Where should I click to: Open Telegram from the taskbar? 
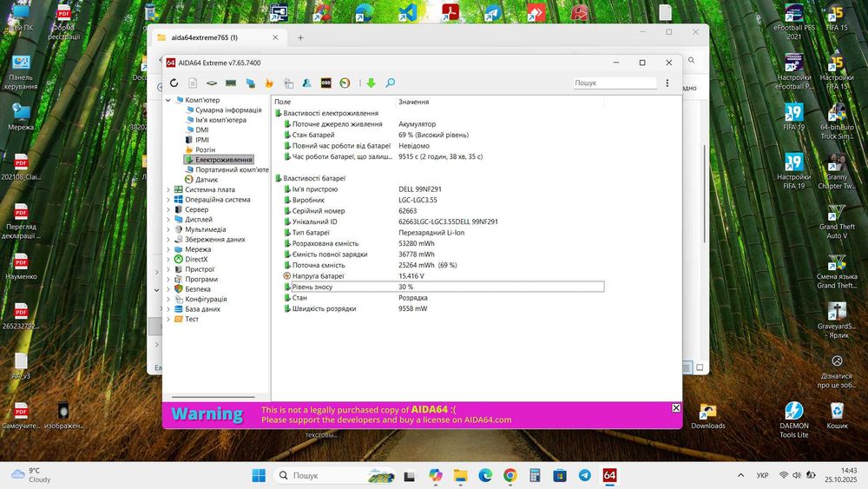584,475
